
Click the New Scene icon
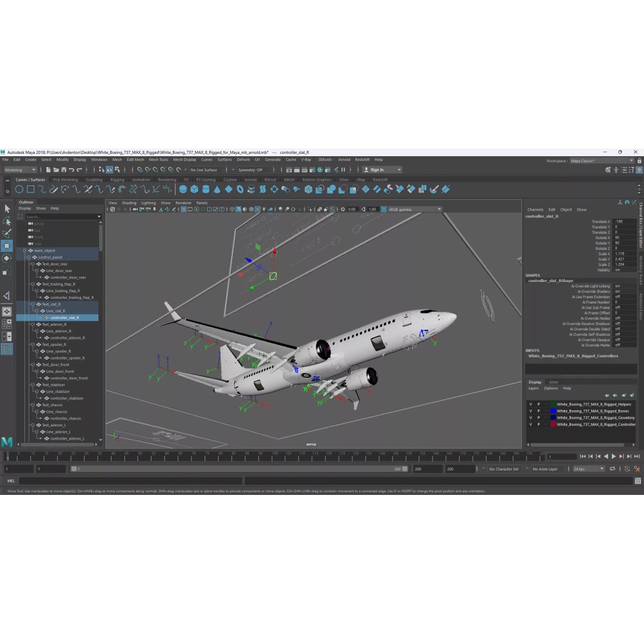pos(48,169)
